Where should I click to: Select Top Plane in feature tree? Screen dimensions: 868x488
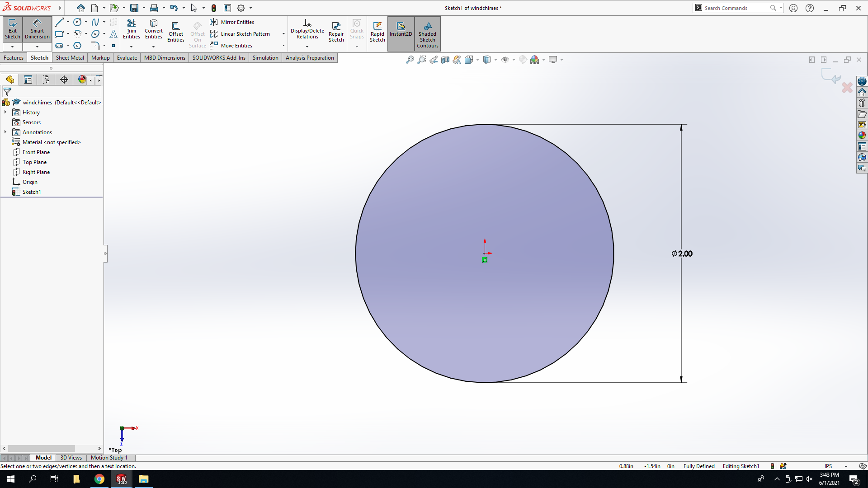[34, 162]
